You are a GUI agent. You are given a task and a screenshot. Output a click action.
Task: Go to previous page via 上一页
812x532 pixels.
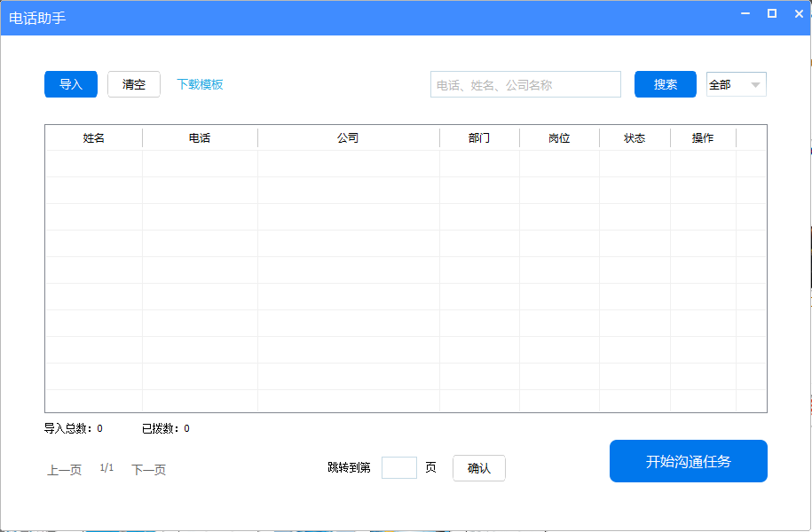click(65, 470)
